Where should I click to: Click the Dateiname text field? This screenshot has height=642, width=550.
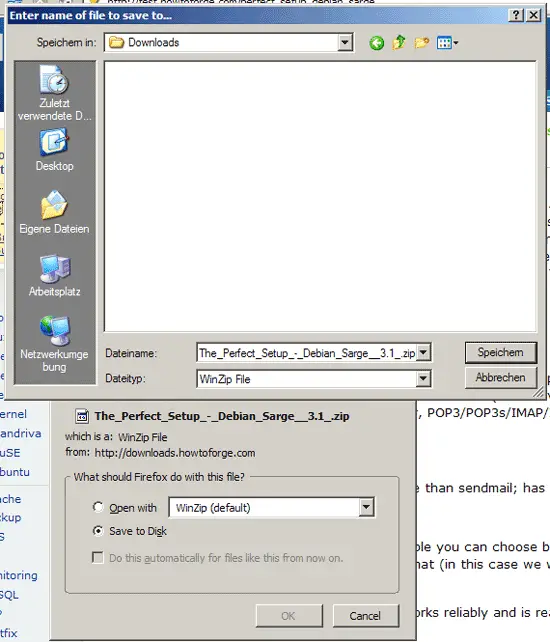point(307,353)
